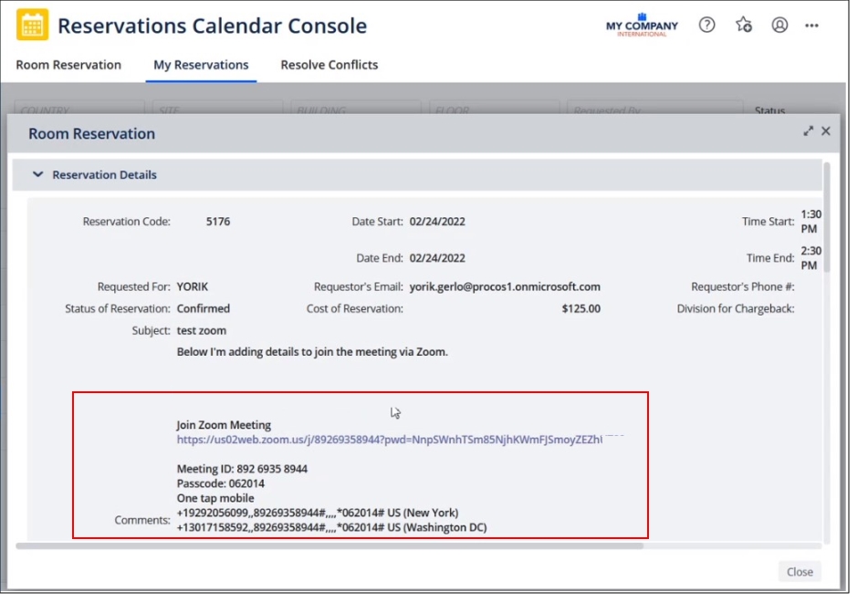Switch to the Room Reservation tab
Screen dimensions: 868x602
[x=68, y=65]
